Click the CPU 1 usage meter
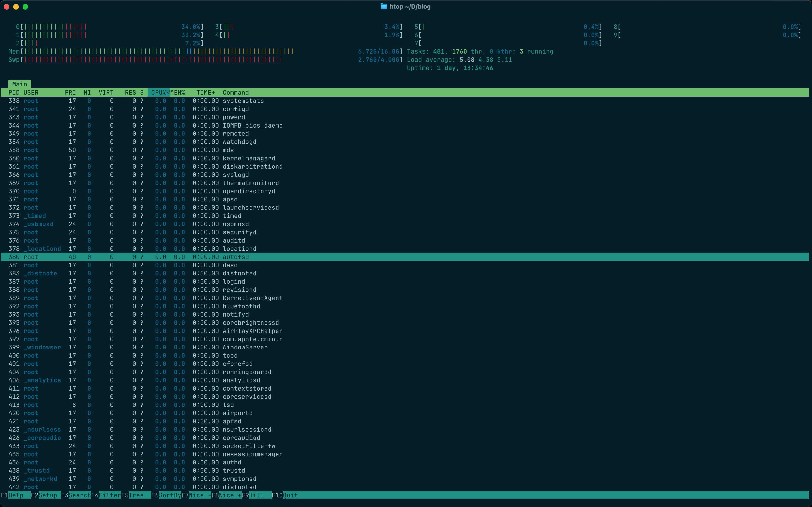Image resolution: width=812 pixels, height=507 pixels. (110, 35)
